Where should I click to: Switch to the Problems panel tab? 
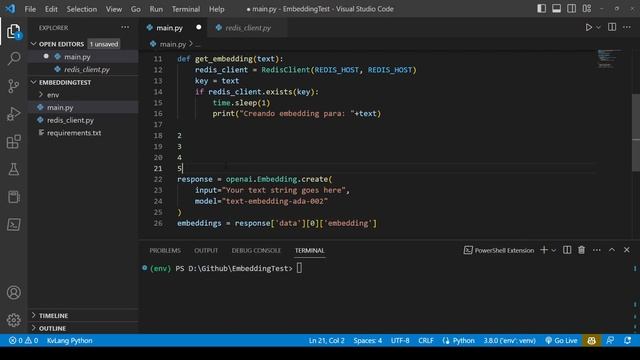[x=165, y=250]
